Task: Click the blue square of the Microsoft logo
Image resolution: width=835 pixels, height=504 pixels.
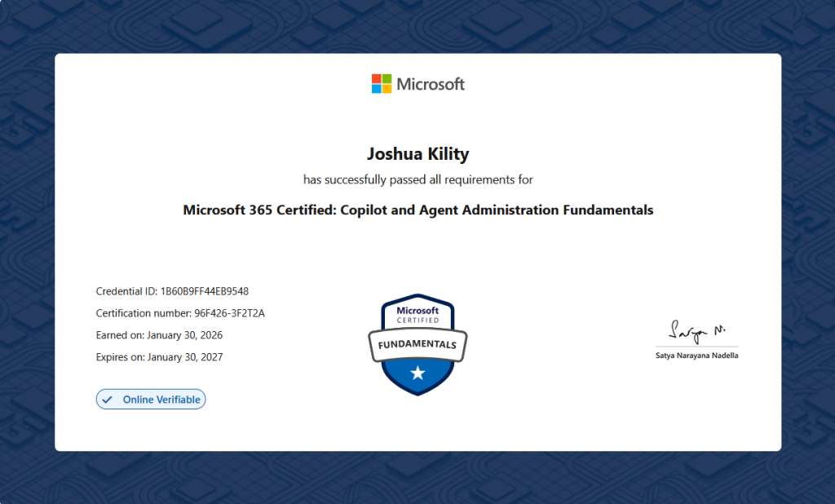Action: [377, 89]
